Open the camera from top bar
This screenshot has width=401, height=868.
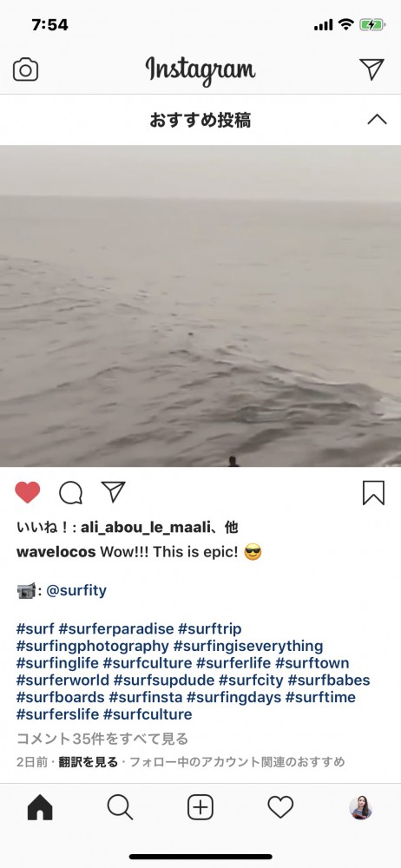point(25,69)
